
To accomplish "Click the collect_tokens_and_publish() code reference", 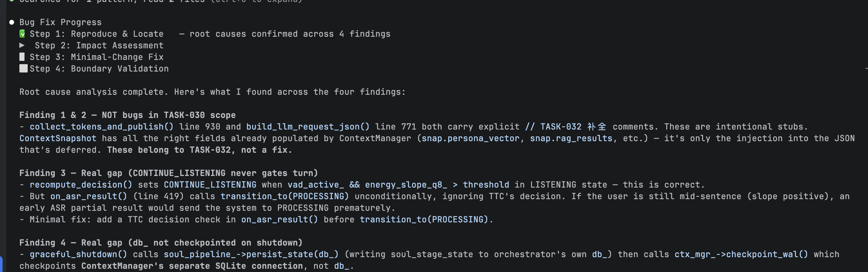I will pos(102,127).
